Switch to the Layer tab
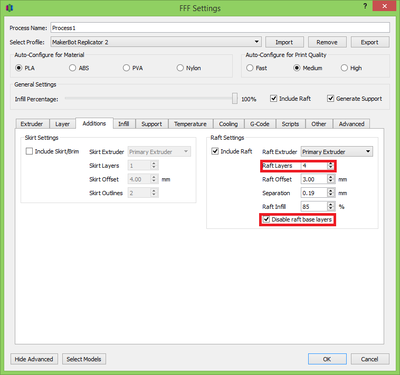The width and height of the screenshot is (400, 375). [x=63, y=124]
